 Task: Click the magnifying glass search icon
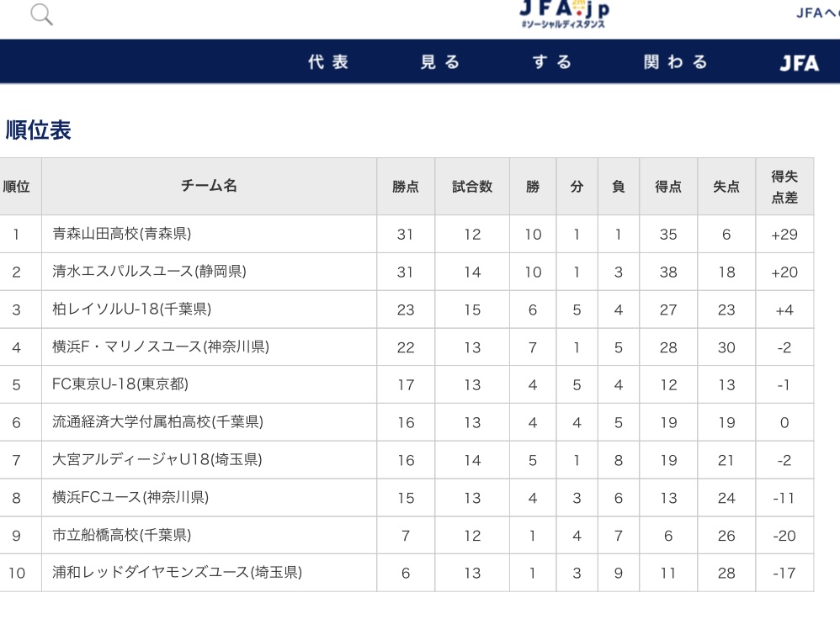pyautogui.click(x=41, y=14)
